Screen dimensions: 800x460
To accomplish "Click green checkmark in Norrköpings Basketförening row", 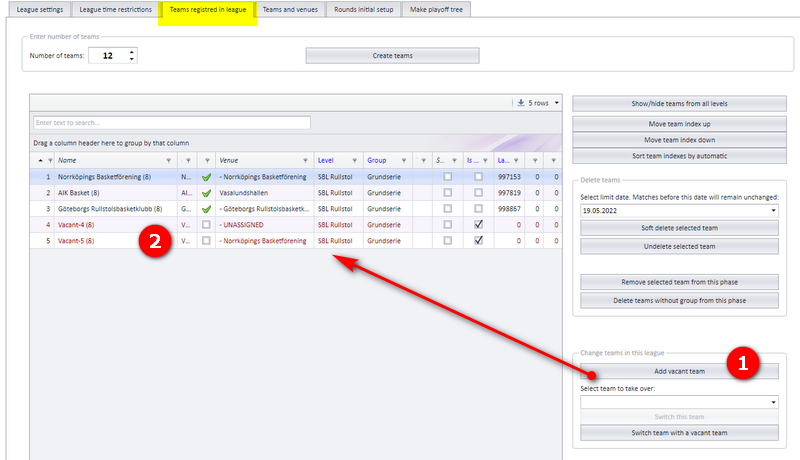I will [206, 177].
